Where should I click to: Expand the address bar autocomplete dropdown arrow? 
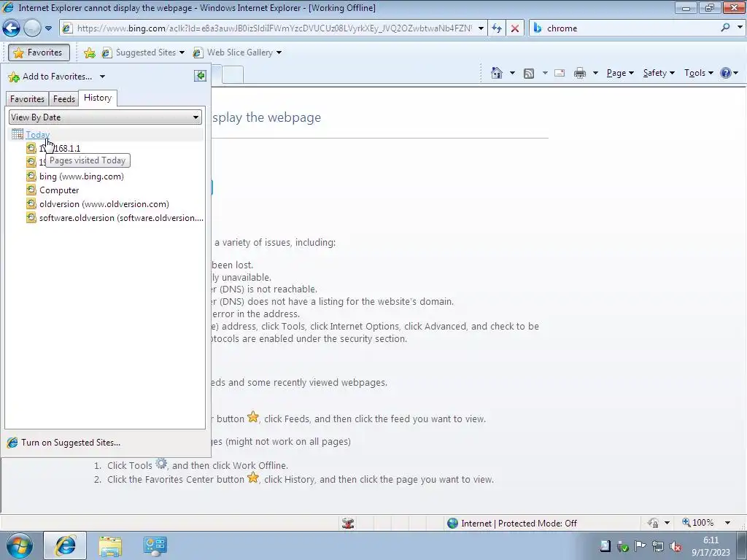pos(481,28)
